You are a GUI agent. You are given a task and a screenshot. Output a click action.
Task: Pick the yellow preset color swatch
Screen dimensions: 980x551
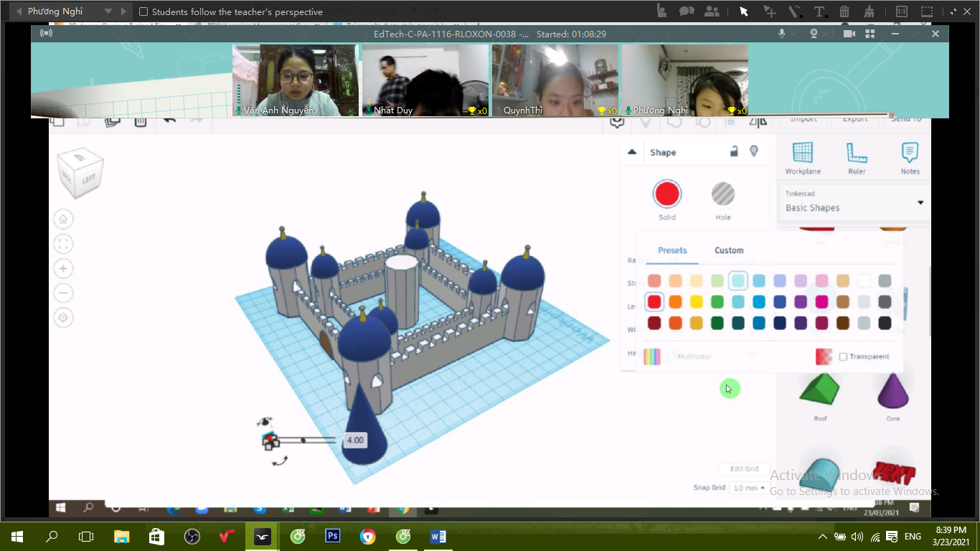pyautogui.click(x=696, y=302)
